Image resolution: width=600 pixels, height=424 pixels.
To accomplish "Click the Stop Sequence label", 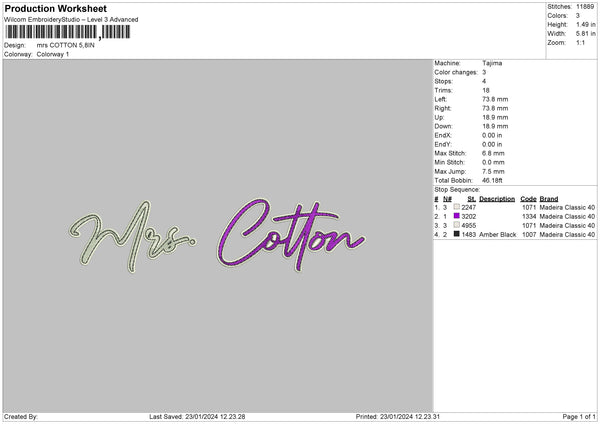I will [x=457, y=189].
